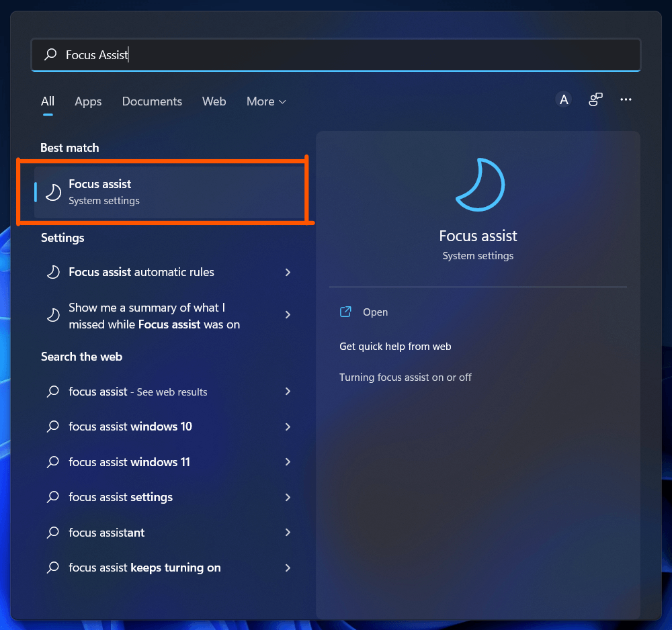
Task: Open 'Focus assist automatic rules' setting
Action: 169,273
